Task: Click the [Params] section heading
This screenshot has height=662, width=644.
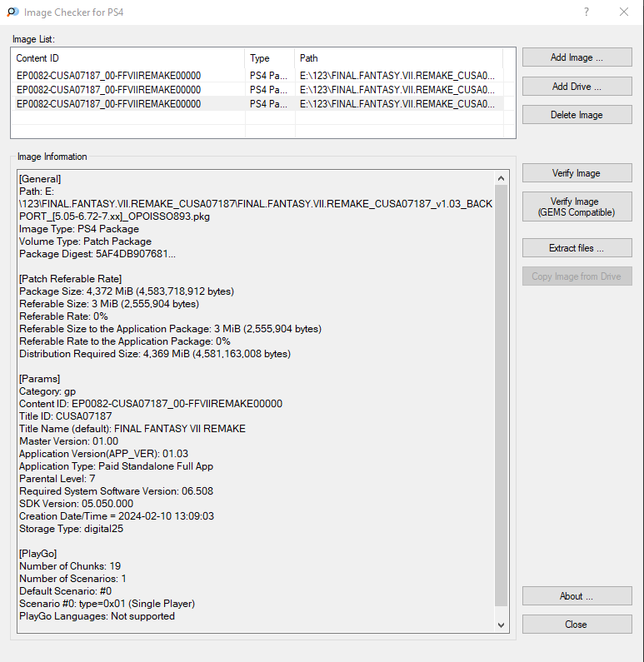Action: pos(40,379)
